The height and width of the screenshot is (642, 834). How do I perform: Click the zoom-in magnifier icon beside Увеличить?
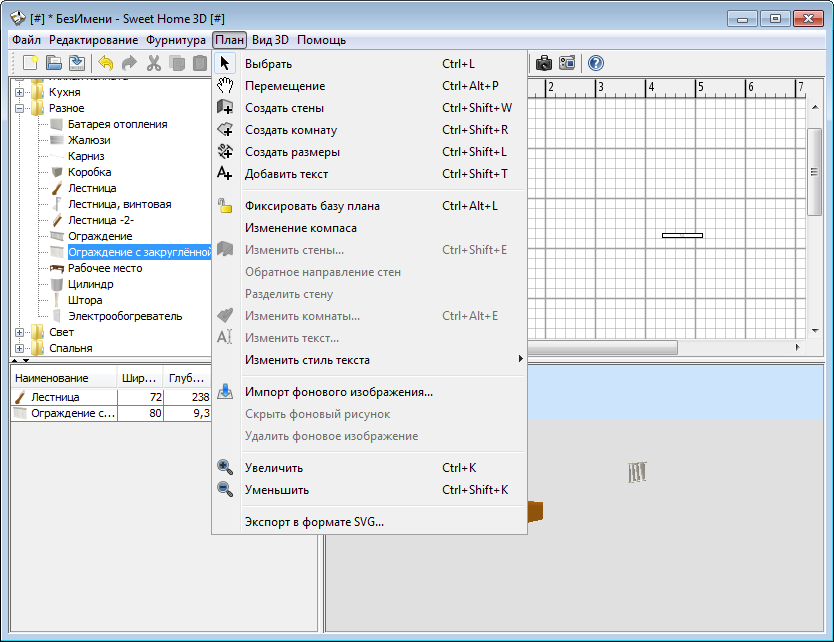(225, 468)
